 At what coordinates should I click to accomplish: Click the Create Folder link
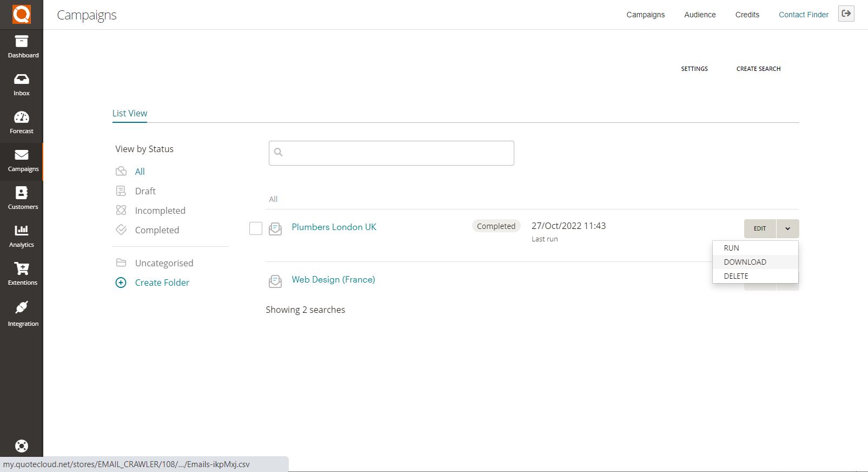pos(162,283)
